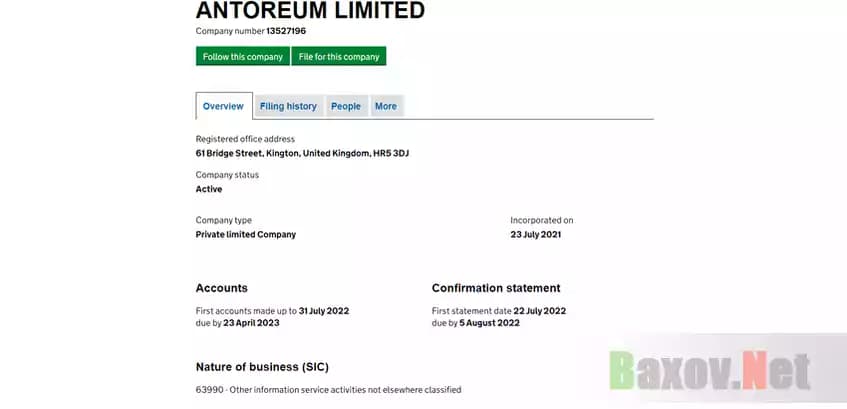
Task: Click the ANTOREUM LIMITED company heading
Action: click(310, 11)
